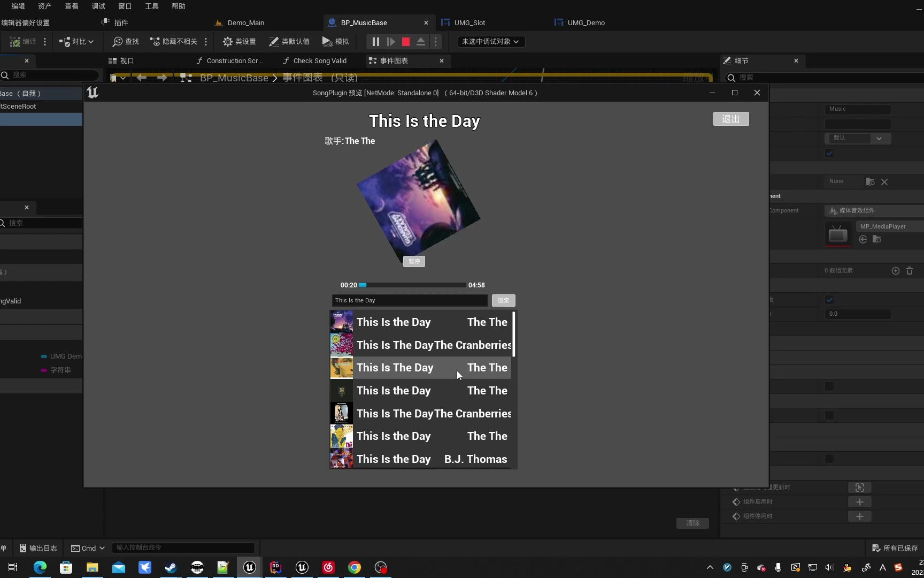This screenshot has width=924, height=578.
Task: Open the 对比 diff dropdown
Action: click(76, 42)
